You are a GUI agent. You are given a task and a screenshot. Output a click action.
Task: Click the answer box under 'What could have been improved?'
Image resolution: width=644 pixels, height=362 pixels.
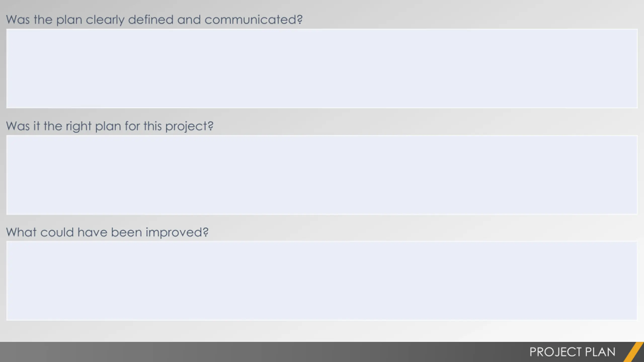point(322,281)
